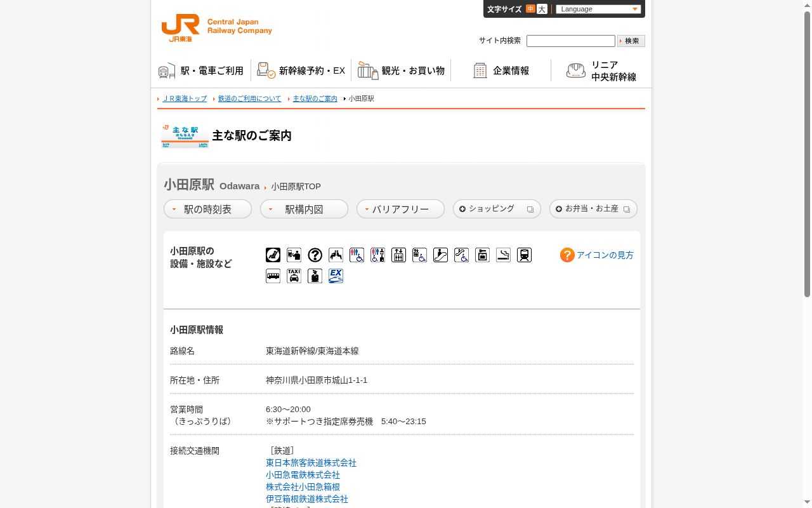Open the アイコンの見方 icon guide

click(x=596, y=255)
